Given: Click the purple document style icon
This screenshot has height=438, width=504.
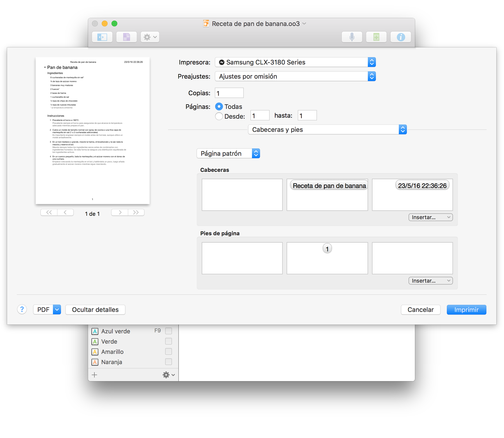Looking at the screenshot, I should coord(126,37).
